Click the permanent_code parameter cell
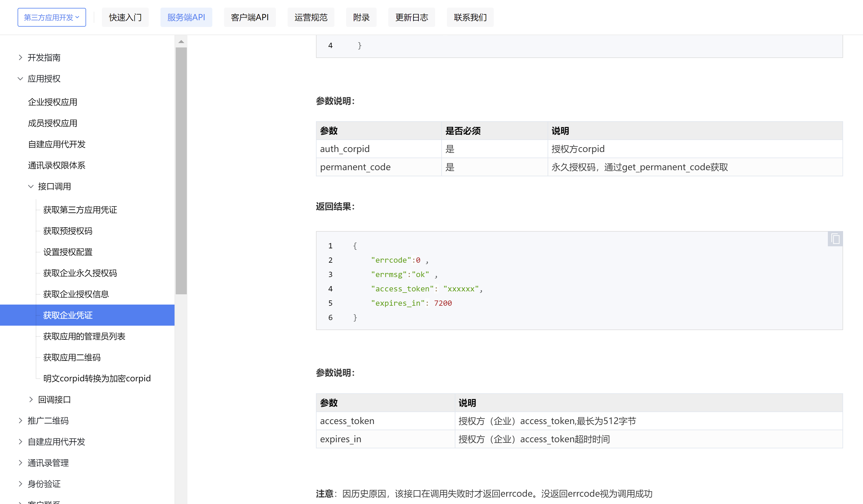This screenshot has width=863, height=504. pyautogui.click(x=379, y=167)
